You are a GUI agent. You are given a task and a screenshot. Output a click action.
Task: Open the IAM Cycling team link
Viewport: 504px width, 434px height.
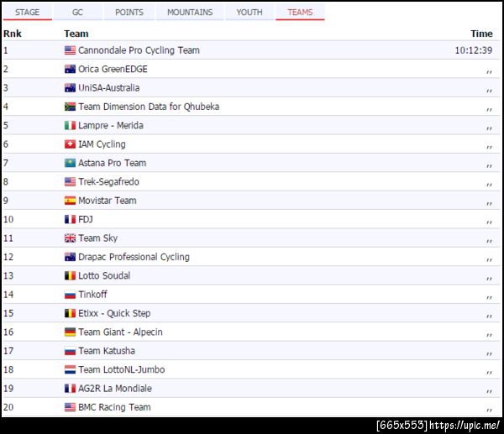click(102, 144)
